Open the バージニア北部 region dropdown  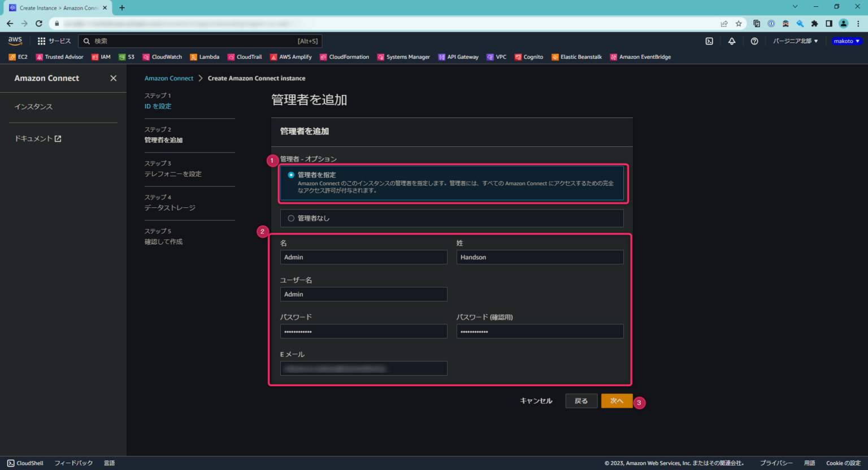click(x=795, y=41)
